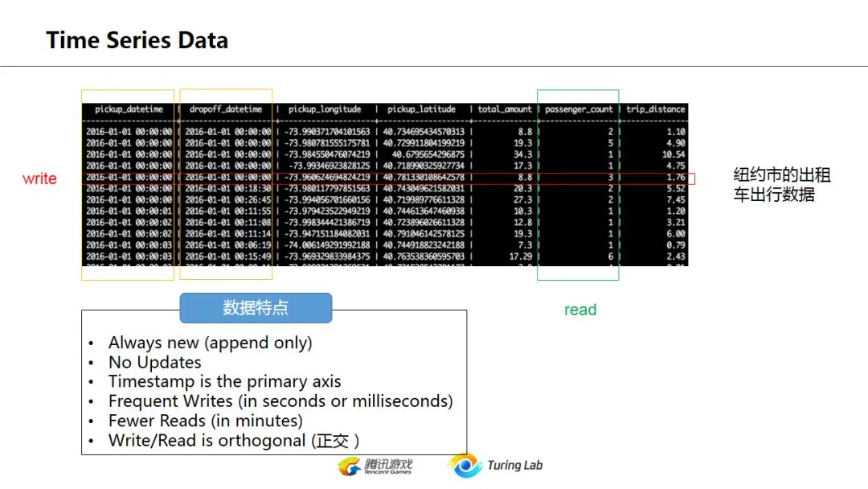Screen dimensions: 868x489
Task: Click dropoff time 2016-01-01 00:18:30
Action: pos(228,188)
